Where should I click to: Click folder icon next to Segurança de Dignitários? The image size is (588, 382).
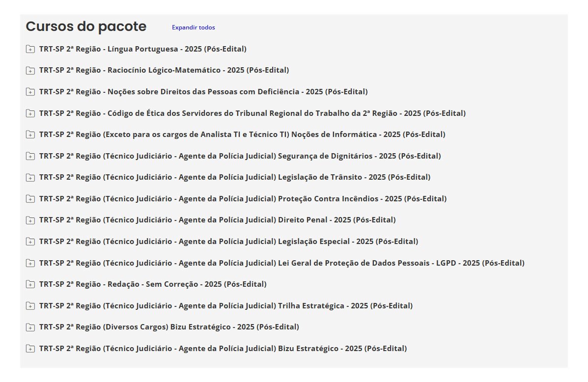(30, 156)
